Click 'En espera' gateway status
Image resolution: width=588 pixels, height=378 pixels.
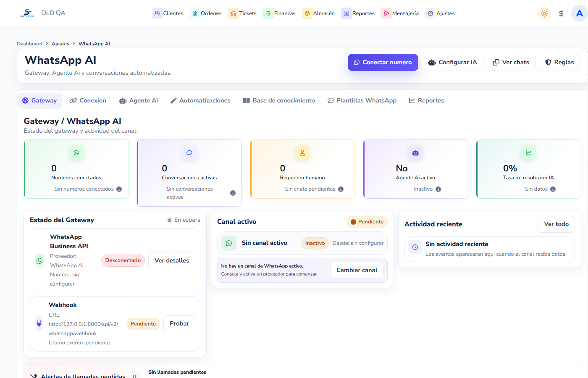click(x=184, y=220)
